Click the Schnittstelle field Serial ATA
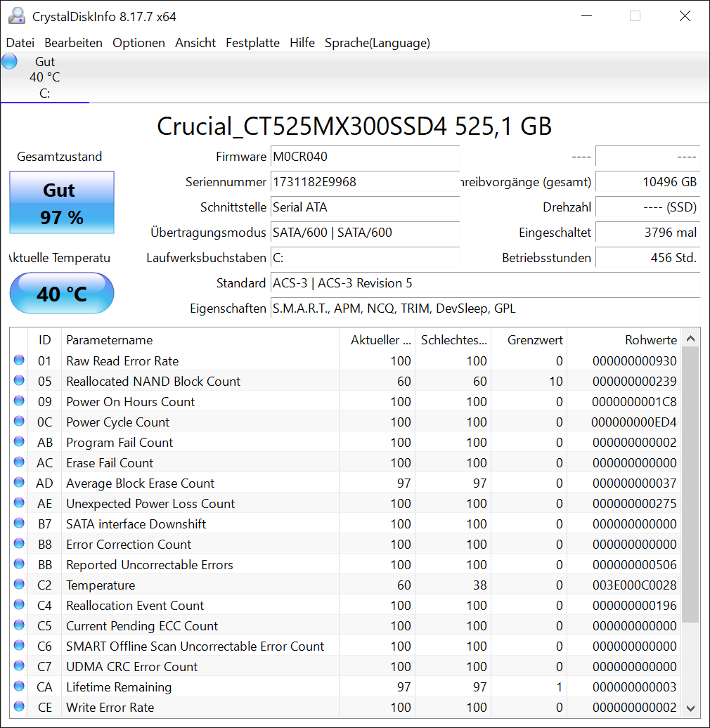 tap(365, 207)
